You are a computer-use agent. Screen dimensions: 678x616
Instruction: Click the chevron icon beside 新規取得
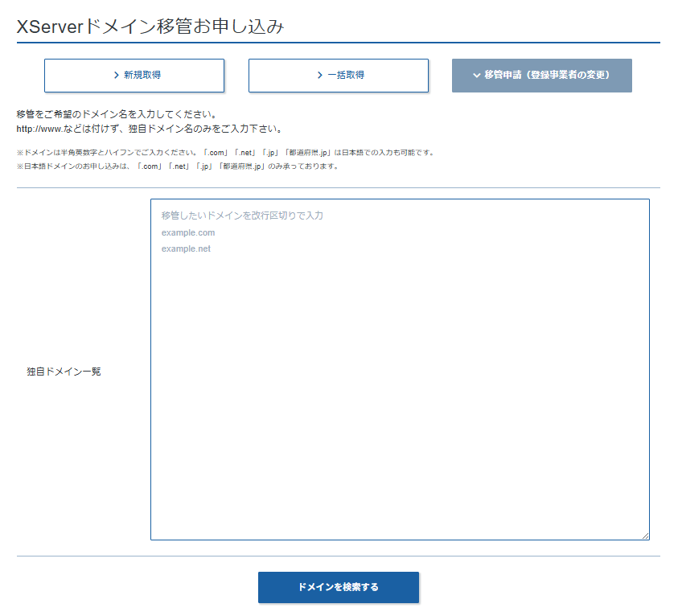[x=117, y=76]
